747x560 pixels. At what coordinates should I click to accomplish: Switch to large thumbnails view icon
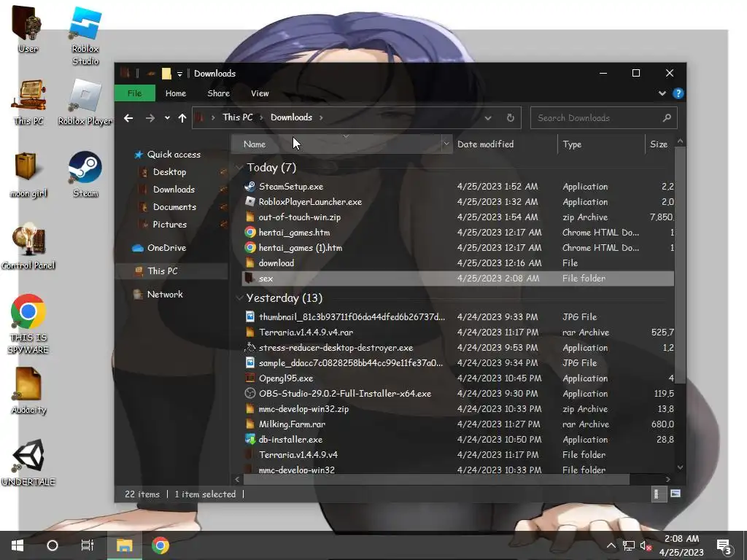(676, 494)
